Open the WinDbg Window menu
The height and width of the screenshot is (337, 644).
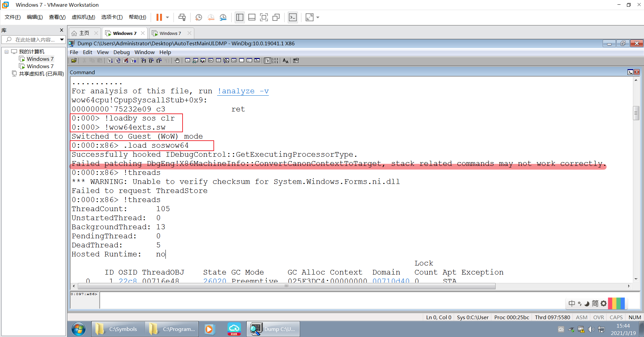click(x=145, y=52)
